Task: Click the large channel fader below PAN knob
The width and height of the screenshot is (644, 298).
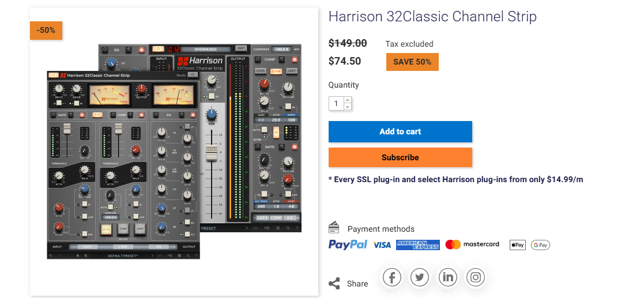Action: click(x=211, y=153)
